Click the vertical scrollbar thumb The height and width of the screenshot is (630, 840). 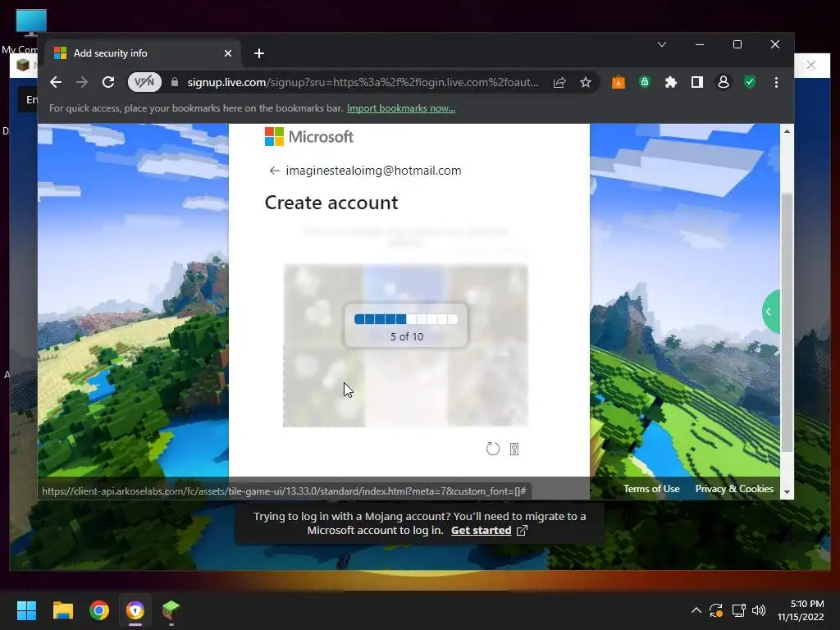(787, 322)
